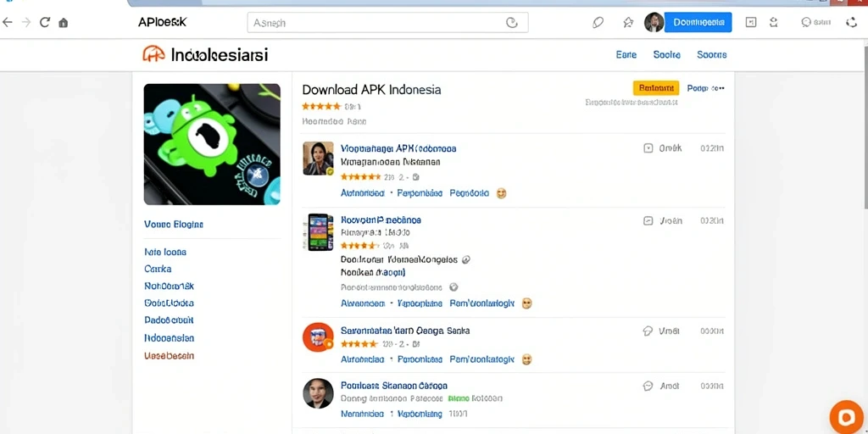Screen dimensions: 868x434
Task: Click the emoji ending second listing's link row
Action: click(x=526, y=303)
